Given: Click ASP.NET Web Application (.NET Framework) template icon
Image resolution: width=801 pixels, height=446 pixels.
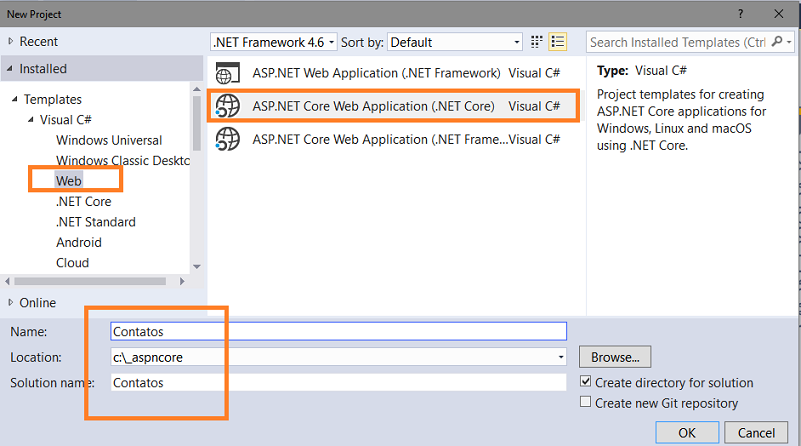Looking at the screenshot, I should coord(227,73).
